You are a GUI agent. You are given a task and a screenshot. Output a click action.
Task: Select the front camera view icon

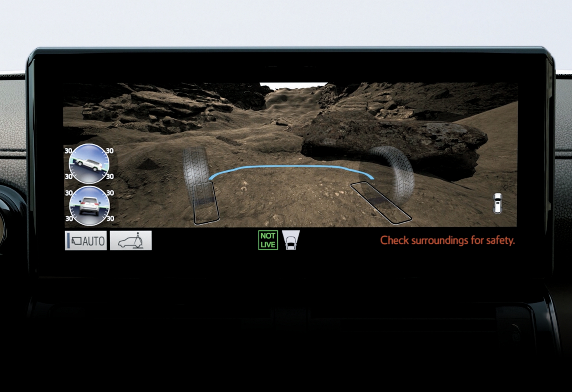pos(291,240)
